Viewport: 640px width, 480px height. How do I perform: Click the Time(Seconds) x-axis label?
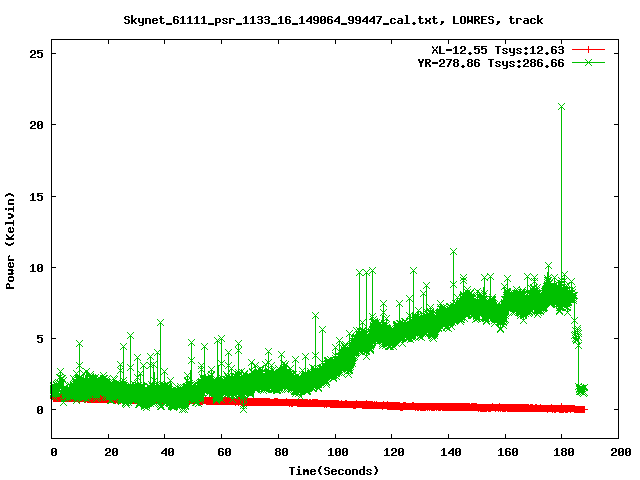[336, 470]
